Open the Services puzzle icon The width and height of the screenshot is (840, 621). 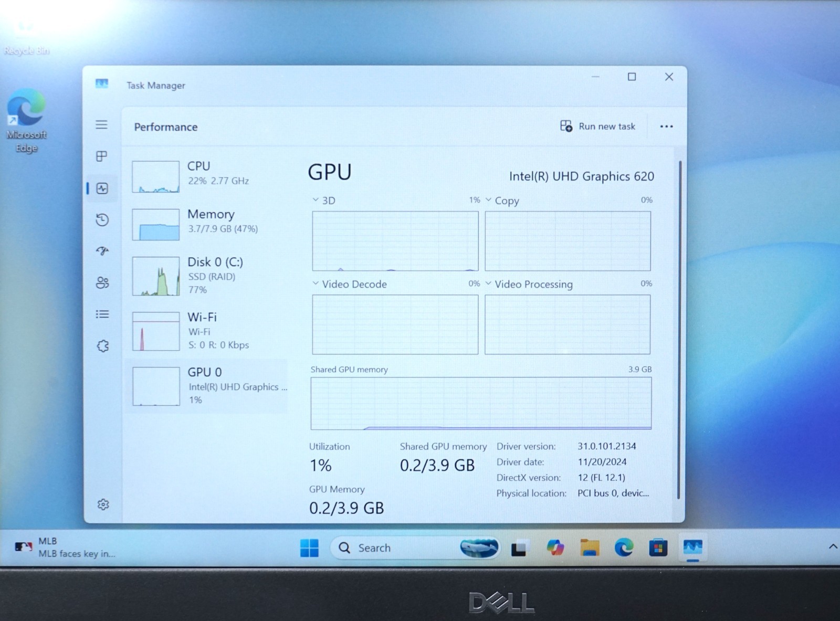[x=103, y=346]
